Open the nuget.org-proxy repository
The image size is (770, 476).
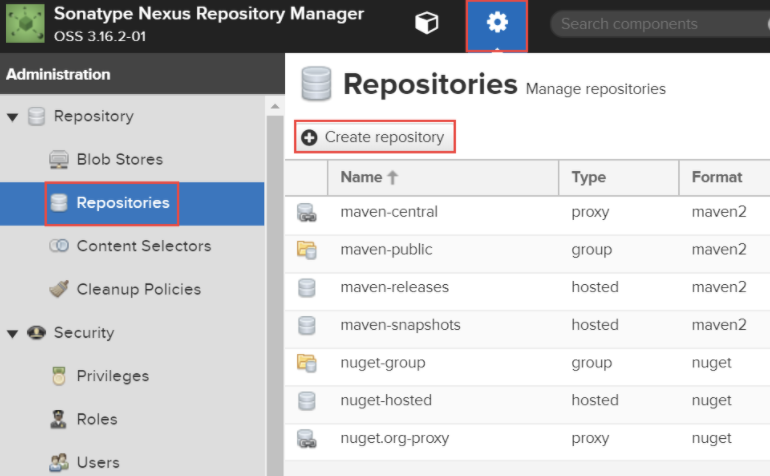[395, 438]
